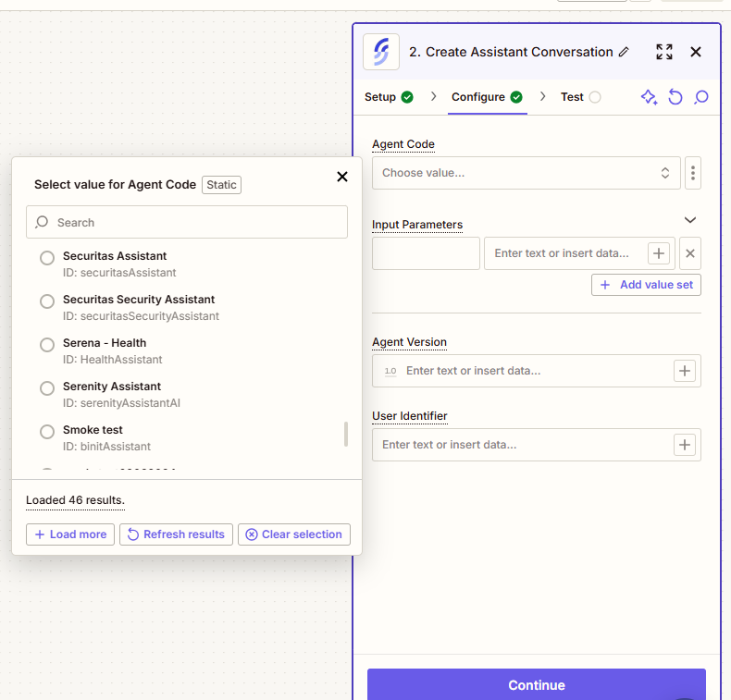This screenshot has height=700, width=731.
Task: Click Refresh results button
Action: (176, 534)
